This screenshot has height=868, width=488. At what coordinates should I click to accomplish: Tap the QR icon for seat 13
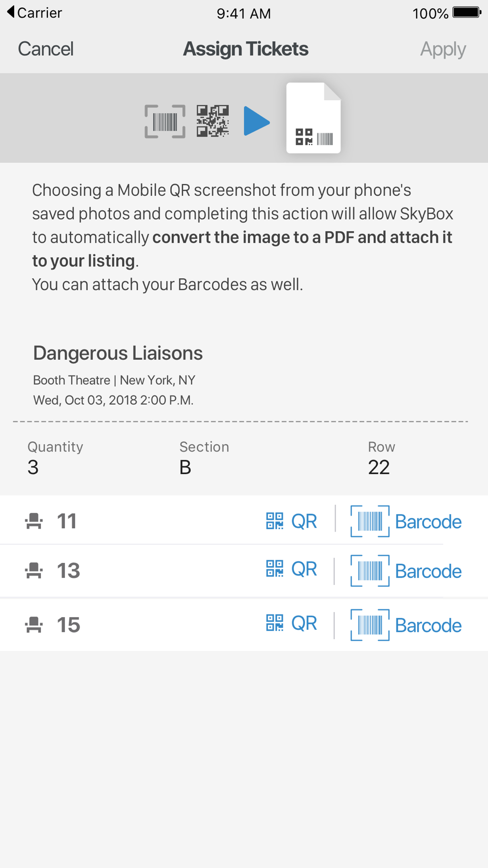tap(275, 568)
